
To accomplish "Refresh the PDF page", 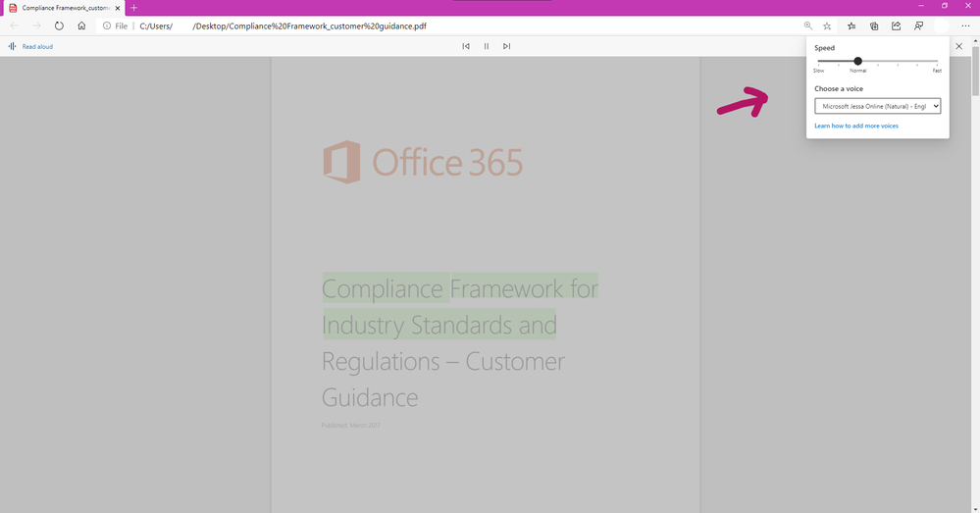I will pos(59,26).
